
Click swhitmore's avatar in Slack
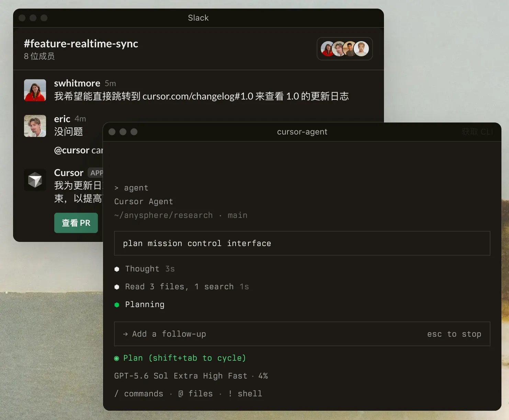tap(35, 90)
